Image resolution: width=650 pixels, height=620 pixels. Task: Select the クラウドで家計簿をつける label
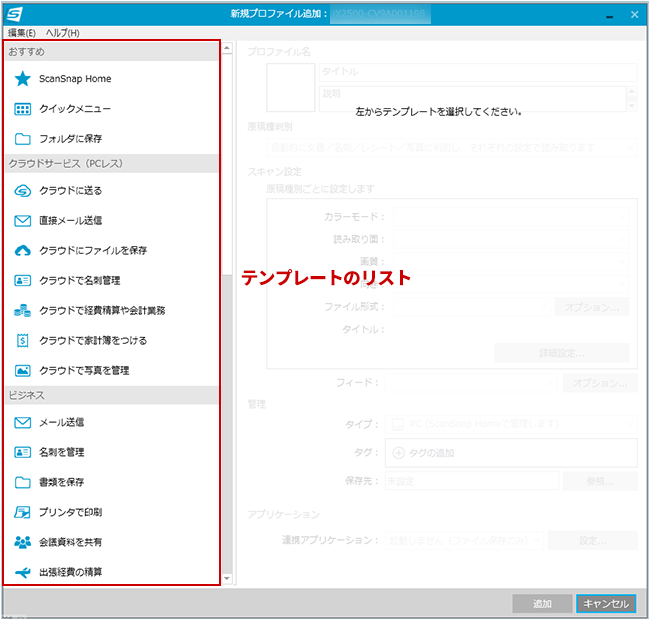[x=93, y=341]
